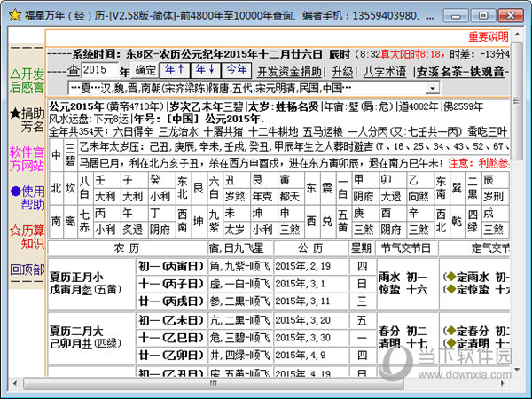Click the 年克 cell under 艮

tap(263, 197)
